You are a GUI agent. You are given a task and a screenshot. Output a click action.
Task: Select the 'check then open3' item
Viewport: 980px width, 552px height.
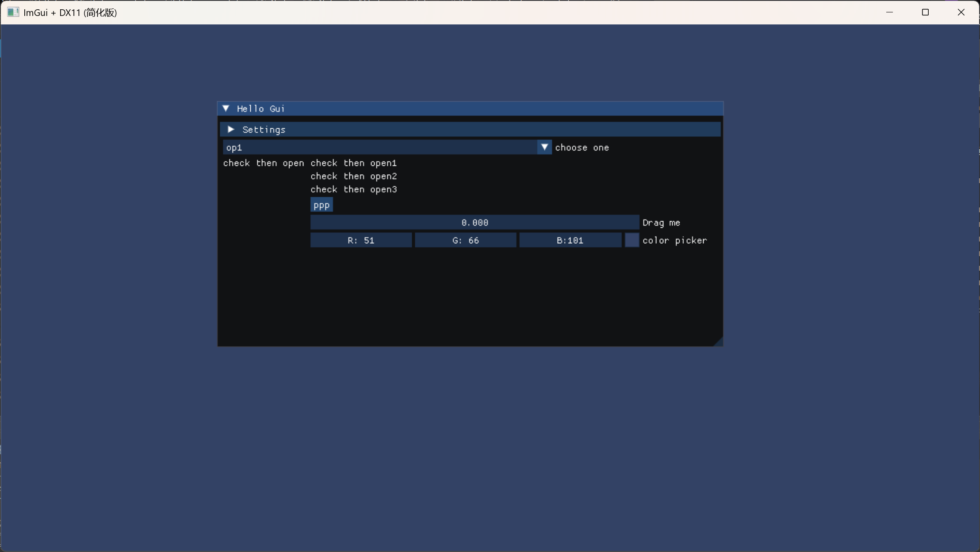click(353, 190)
